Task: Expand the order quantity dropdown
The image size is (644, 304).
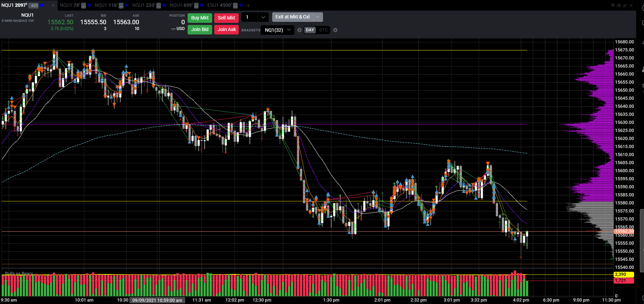Action: tap(263, 17)
